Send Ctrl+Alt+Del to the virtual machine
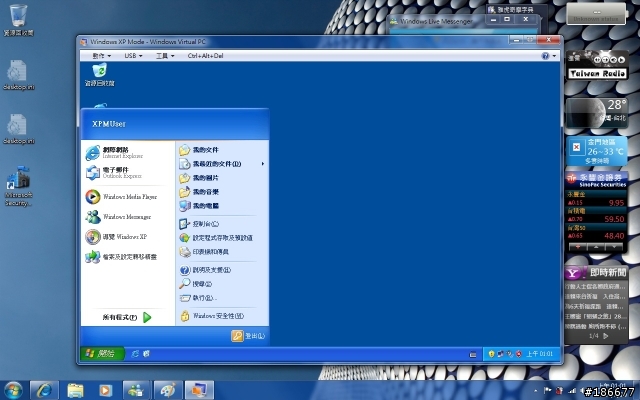 (205, 56)
